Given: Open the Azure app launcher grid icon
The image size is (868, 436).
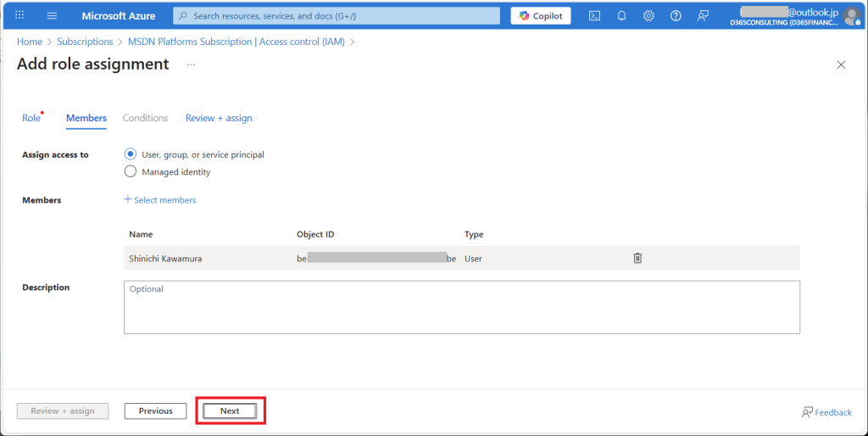Looking at the screenshot, I should click(19, 15).
